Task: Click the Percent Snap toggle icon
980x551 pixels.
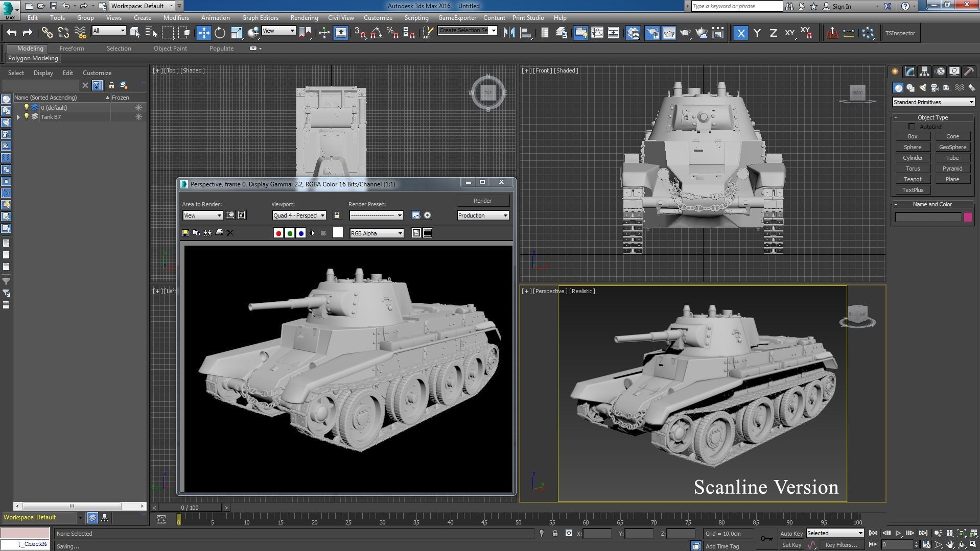Action: point(393,33)
